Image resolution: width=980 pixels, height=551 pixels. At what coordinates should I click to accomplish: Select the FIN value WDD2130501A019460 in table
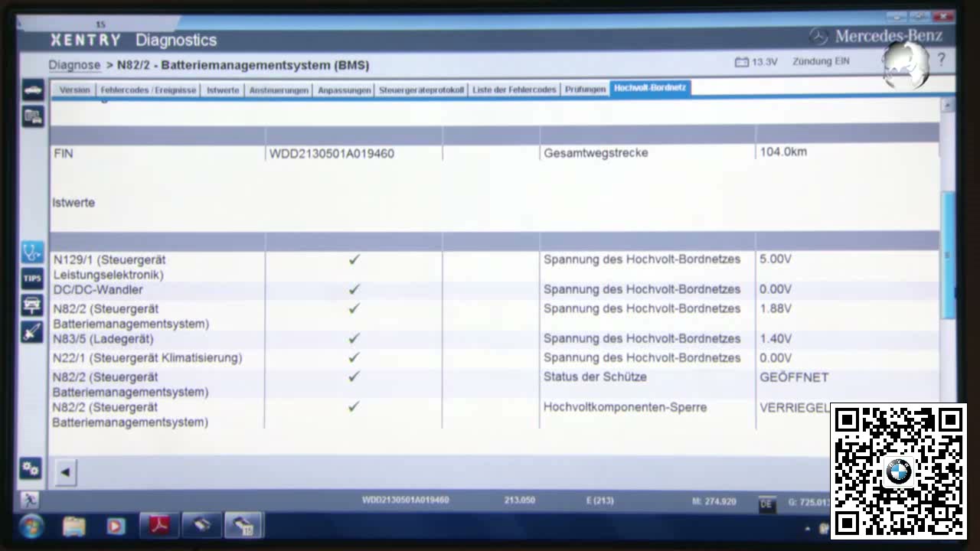pyautogui.click(x=332, y=154)
